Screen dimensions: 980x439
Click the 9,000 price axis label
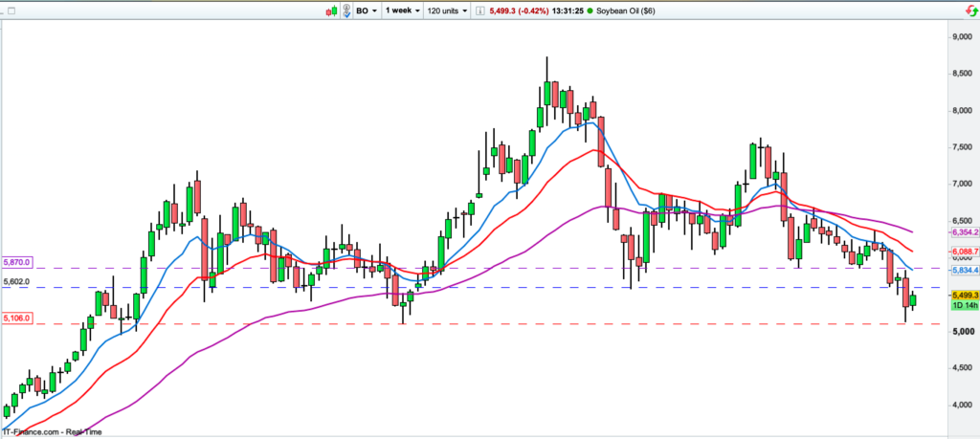click(958, 36)
